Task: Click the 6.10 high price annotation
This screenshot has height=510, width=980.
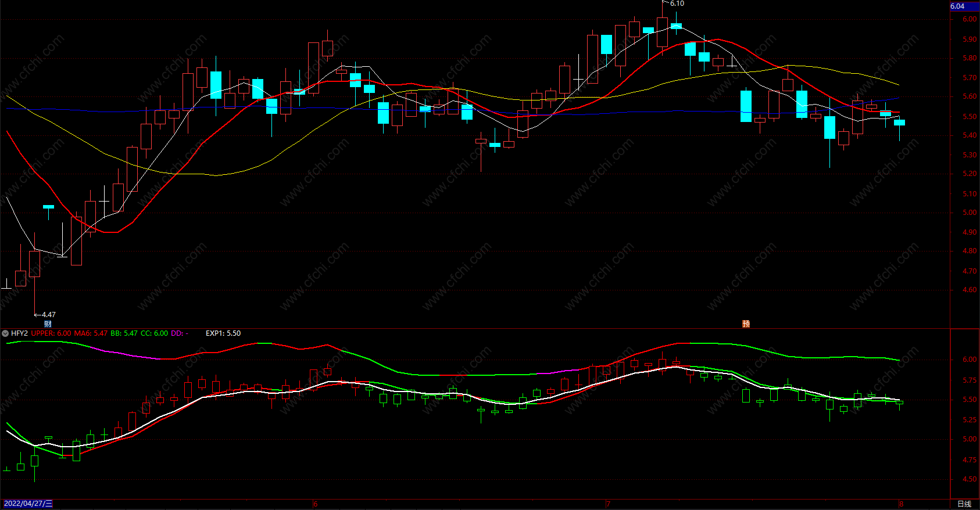Action: [677, 3]
